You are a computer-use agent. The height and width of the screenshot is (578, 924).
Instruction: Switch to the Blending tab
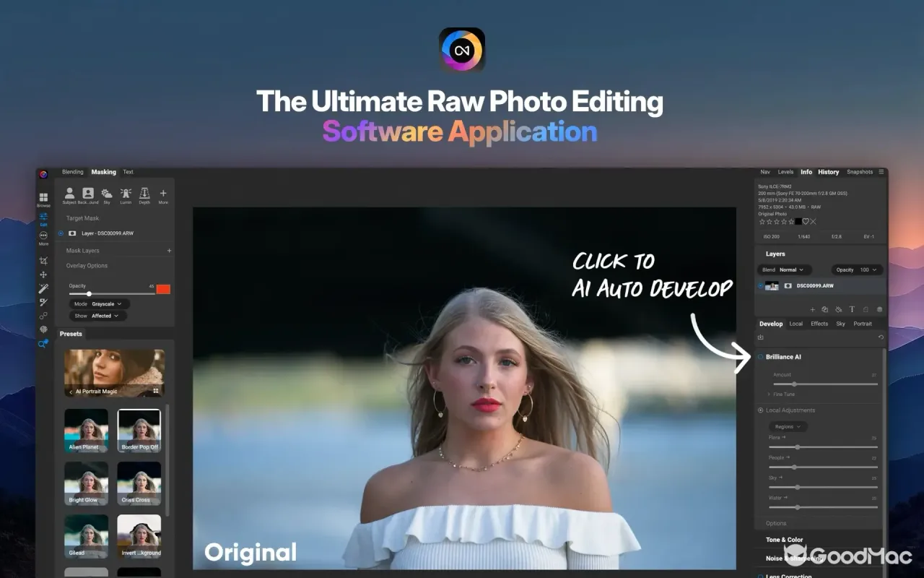73,172
